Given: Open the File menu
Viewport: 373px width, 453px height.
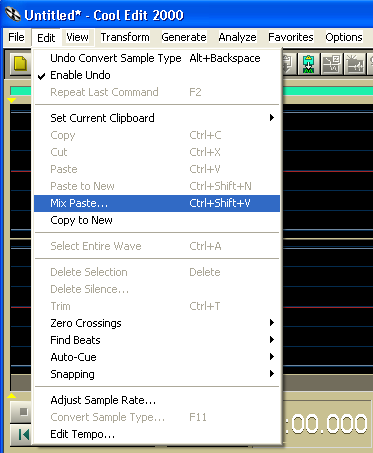Looking at the screenshot, I should click(x=16, y=37).
